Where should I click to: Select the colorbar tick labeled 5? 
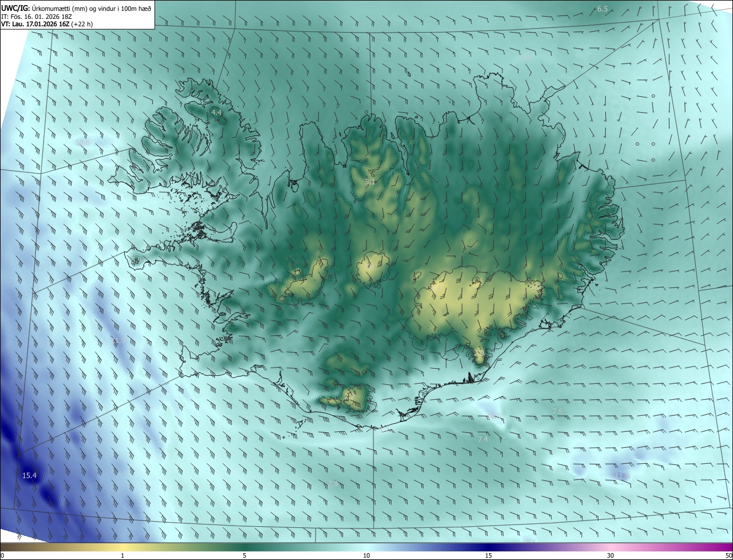click(245, 555)
